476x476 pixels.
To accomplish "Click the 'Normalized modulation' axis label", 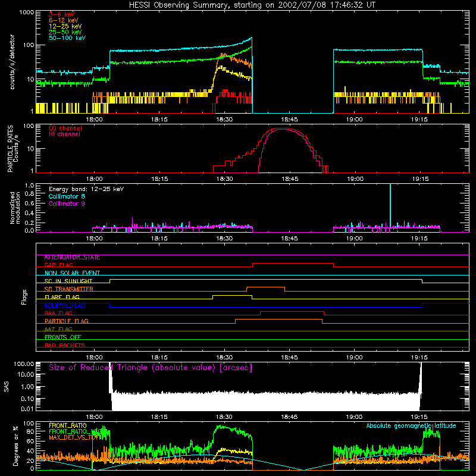I will 15,208.
